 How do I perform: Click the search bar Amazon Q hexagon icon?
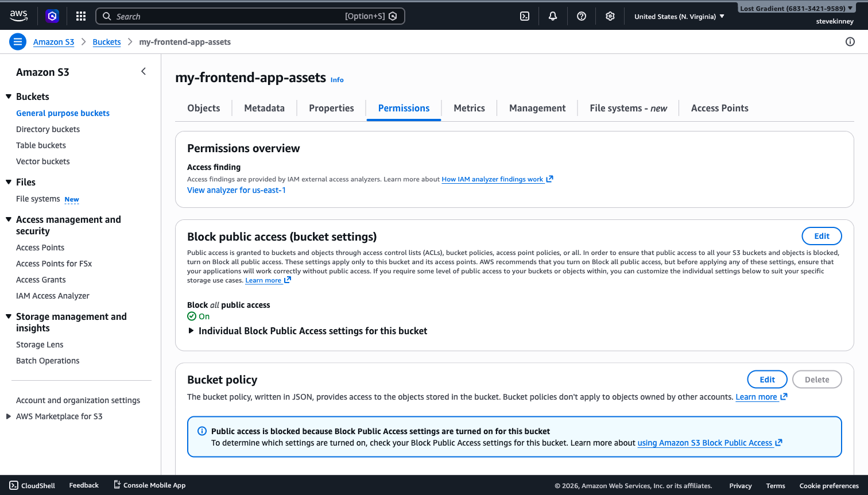click(x=393, y=16)
